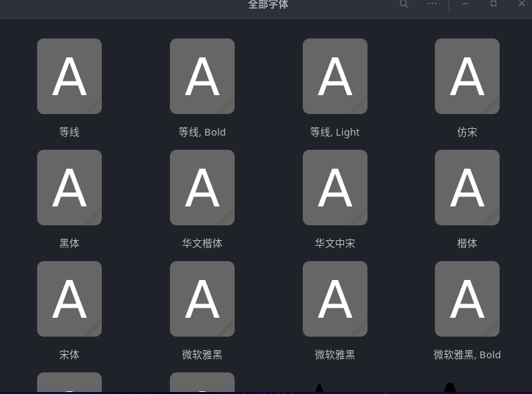
Task: Select the 宋体 font preview icon
Action: pyautogui.click(x=69, y=299)
